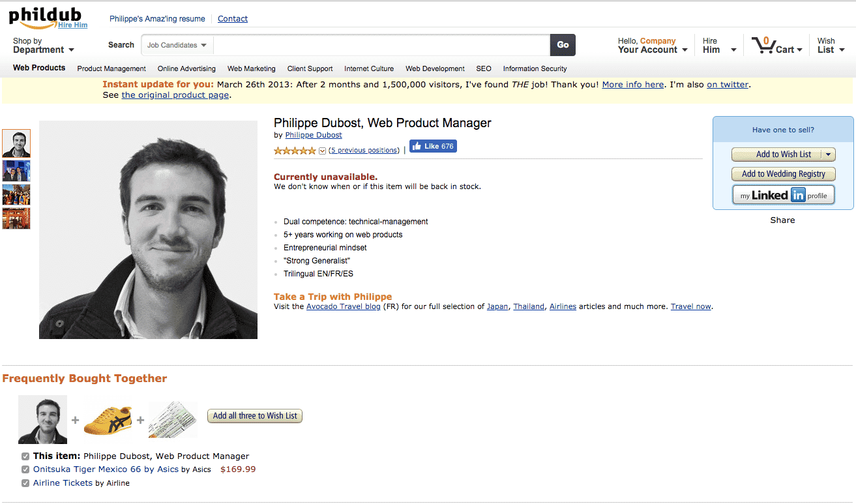Open the Online Advertising category
Screen dimensions: 856x504
coord(186,68)
